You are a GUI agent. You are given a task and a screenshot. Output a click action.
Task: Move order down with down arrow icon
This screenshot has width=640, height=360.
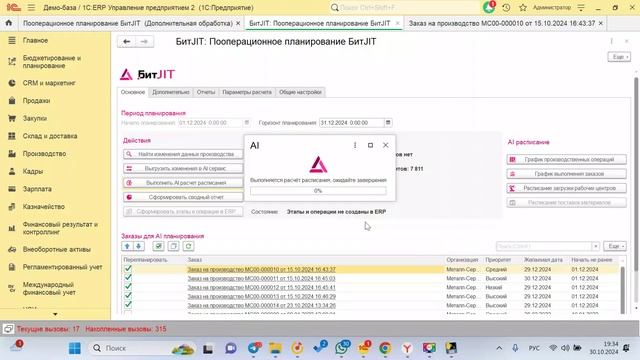(138, 246)
